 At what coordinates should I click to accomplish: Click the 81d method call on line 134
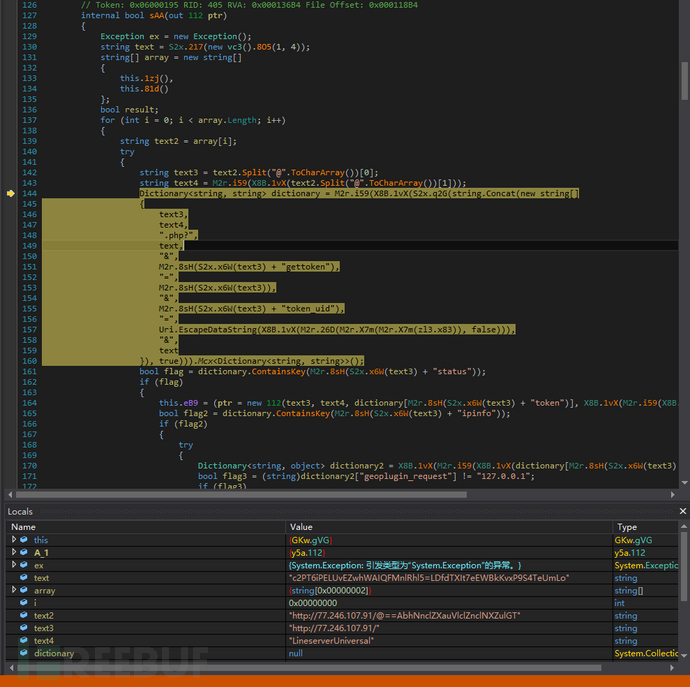click(151, 88)
